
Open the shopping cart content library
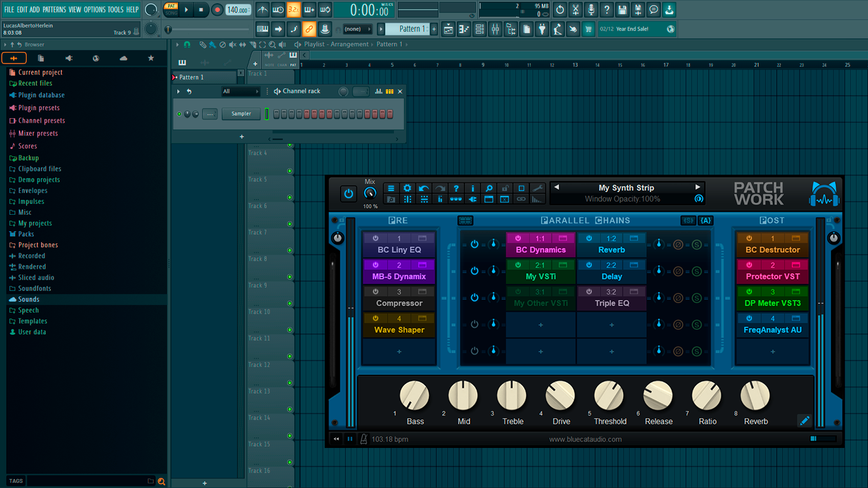pos(588,29)
